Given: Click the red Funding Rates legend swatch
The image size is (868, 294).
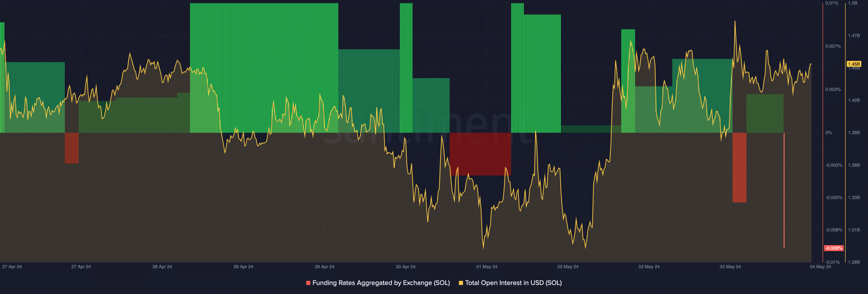Looking at the screenshot, I should 308,283.
